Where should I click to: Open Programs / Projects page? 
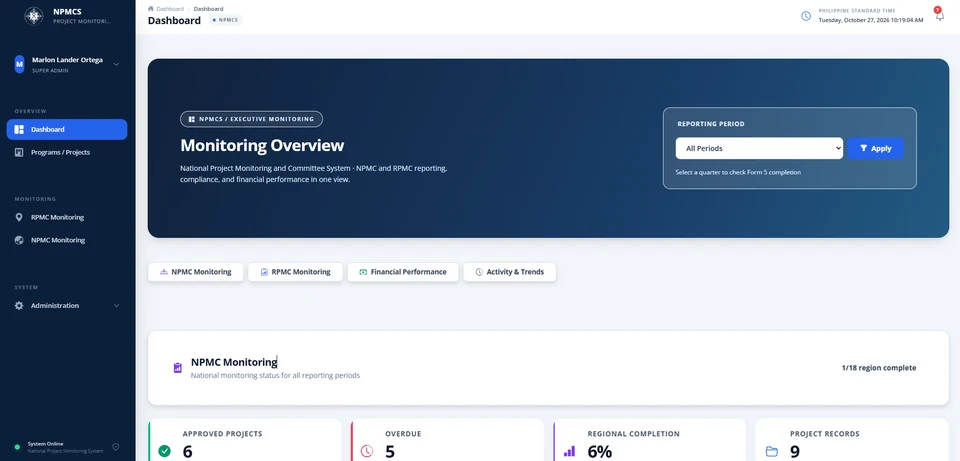(x=67, y=152)
